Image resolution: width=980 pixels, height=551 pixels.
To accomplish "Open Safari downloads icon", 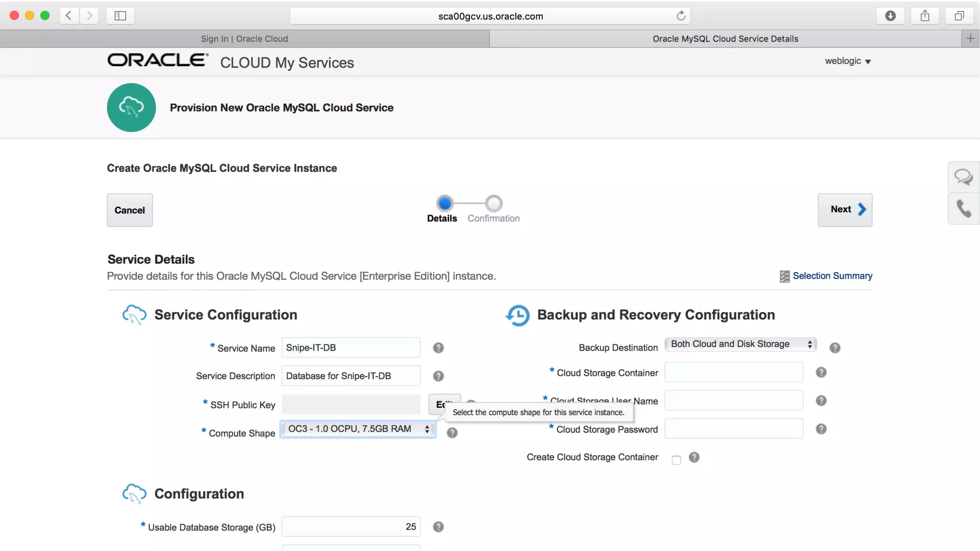I will [x=890, y=16].
